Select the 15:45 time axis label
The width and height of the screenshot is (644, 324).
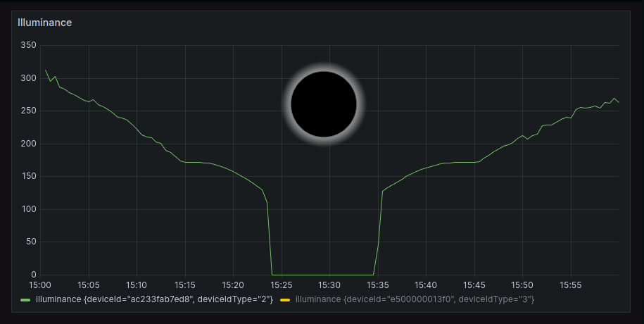pyautogui.click(x=474, y=285)
